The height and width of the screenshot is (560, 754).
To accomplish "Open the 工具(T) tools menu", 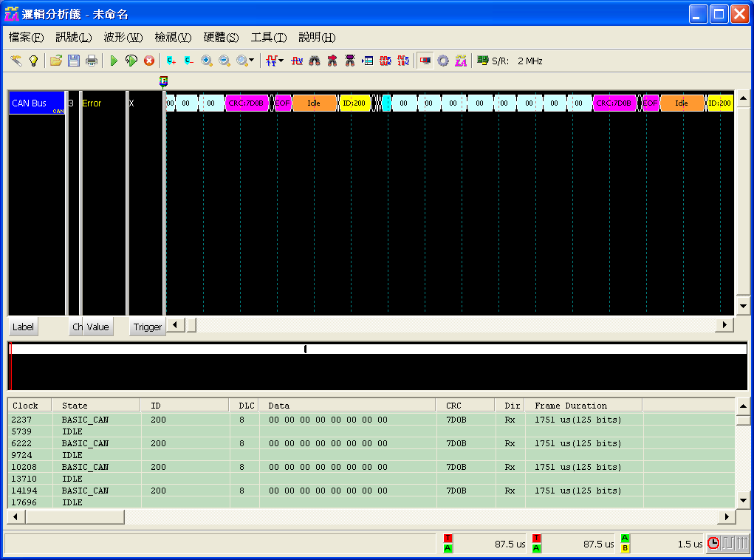I will click(x=269, y=38).
